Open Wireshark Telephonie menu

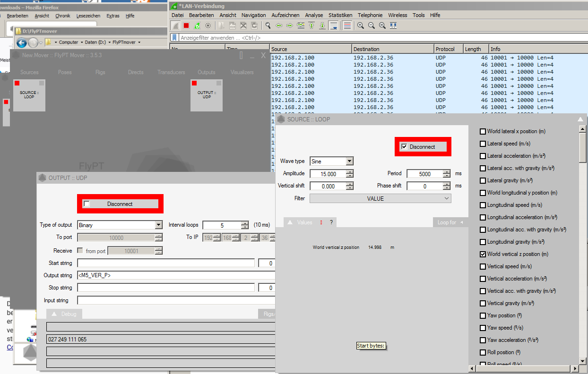pos(370,15)
